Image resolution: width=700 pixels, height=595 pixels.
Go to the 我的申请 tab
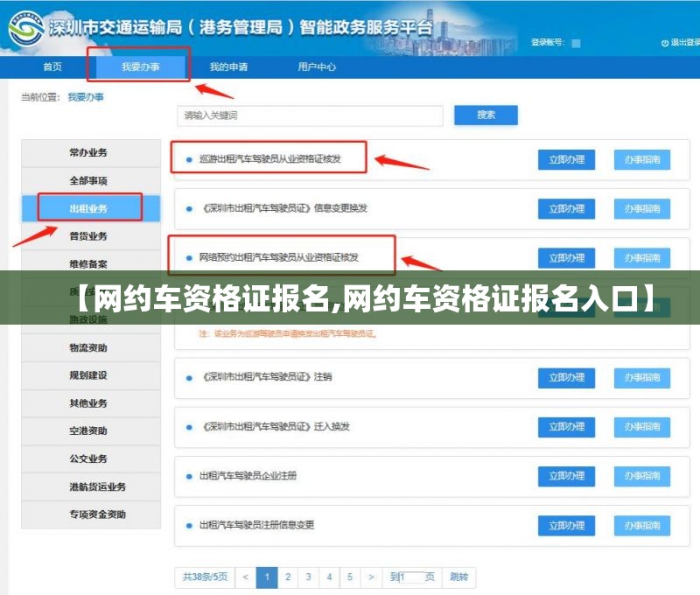pos(228,67)
